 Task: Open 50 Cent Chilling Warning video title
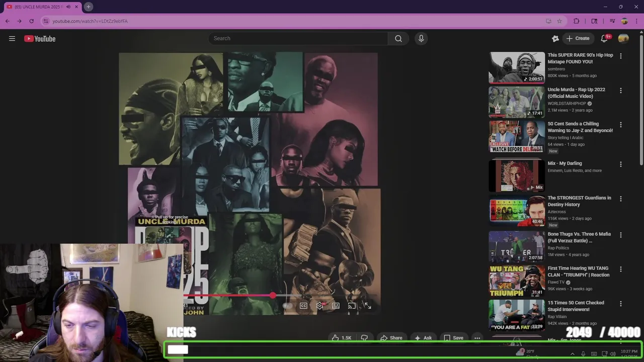click(580, 127)
